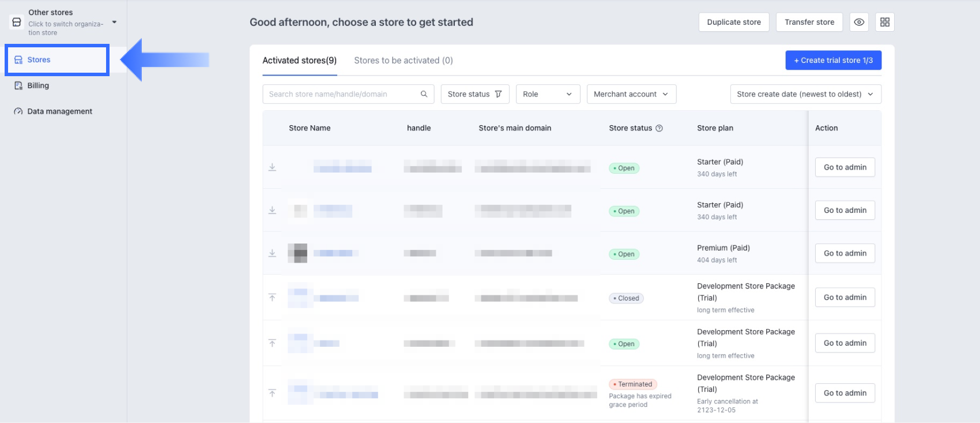Click the Duplicate store button
Viewport: 980px width, 423px height.
(733, 23)
